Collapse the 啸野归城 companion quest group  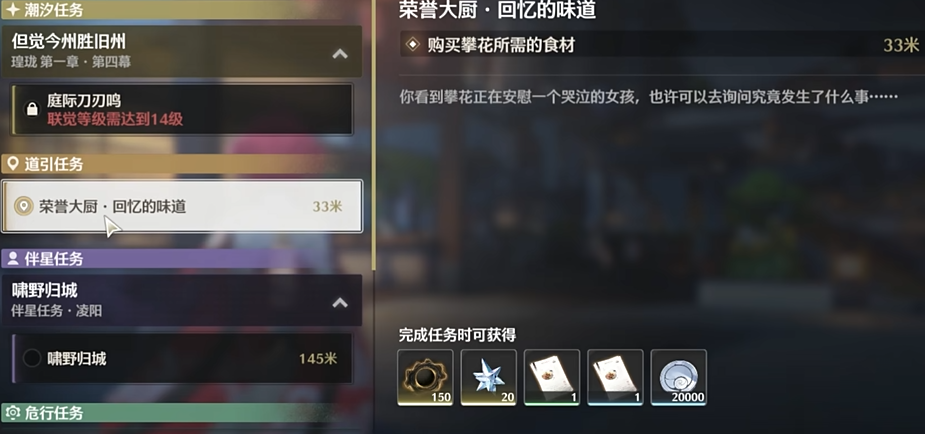[340, 303]
